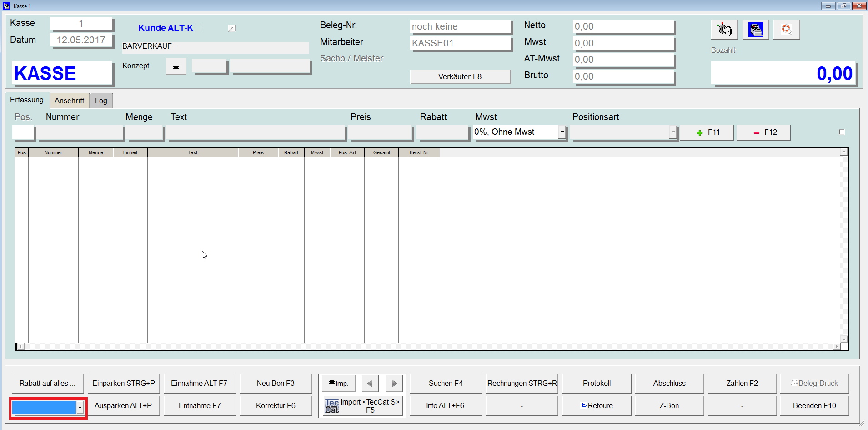This screenshot has height=430, width=868.
Task: Click the Brutto value field
Action: coord(623,76)
